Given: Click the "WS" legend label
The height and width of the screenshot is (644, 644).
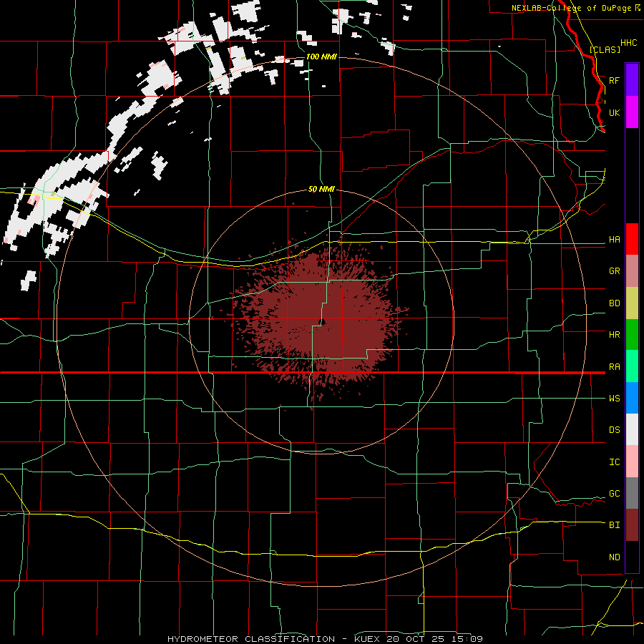Looking at the screenshot, I should coord(614,399).
